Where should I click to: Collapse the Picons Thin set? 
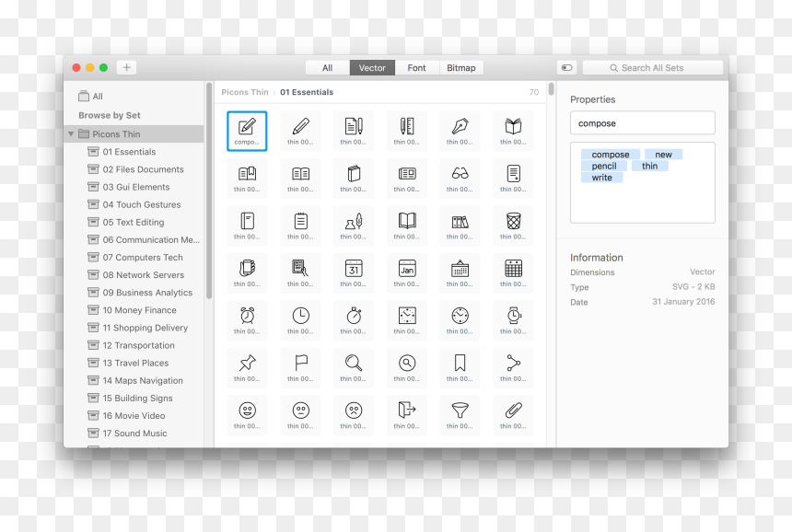pos(71,133)
